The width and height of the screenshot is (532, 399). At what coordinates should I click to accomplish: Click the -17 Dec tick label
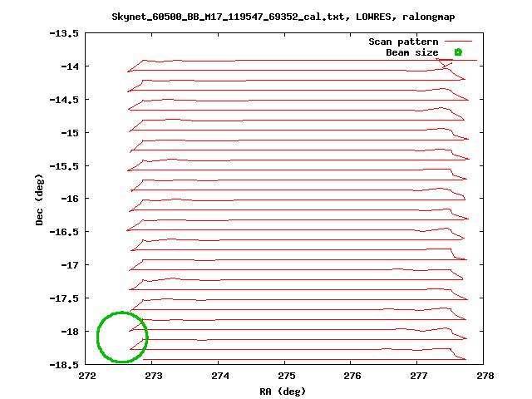(70, 265)
